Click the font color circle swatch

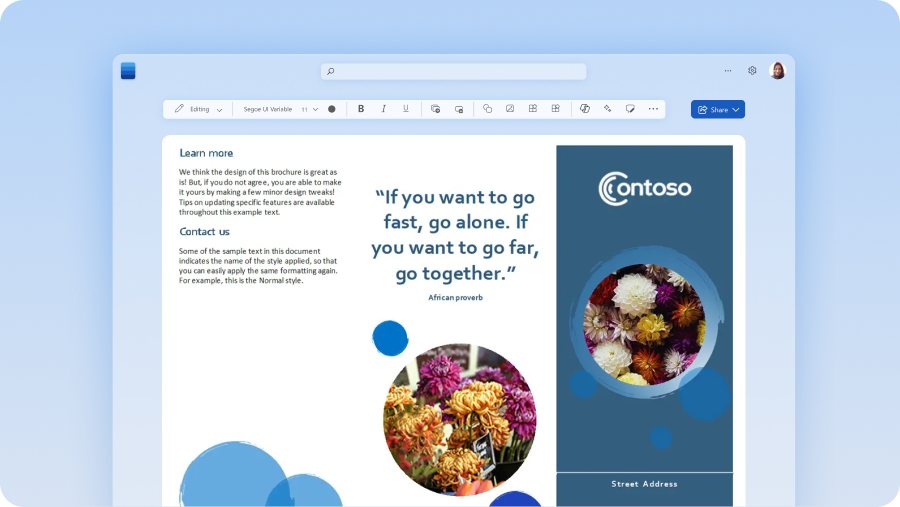pyautogui.click(x=332, y=109)
